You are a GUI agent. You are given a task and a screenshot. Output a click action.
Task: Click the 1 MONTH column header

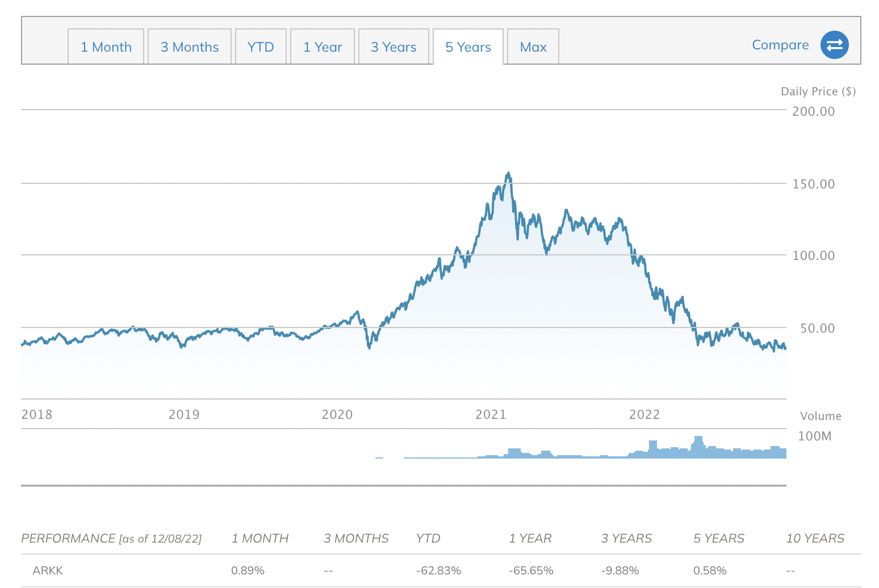[260, 539]
